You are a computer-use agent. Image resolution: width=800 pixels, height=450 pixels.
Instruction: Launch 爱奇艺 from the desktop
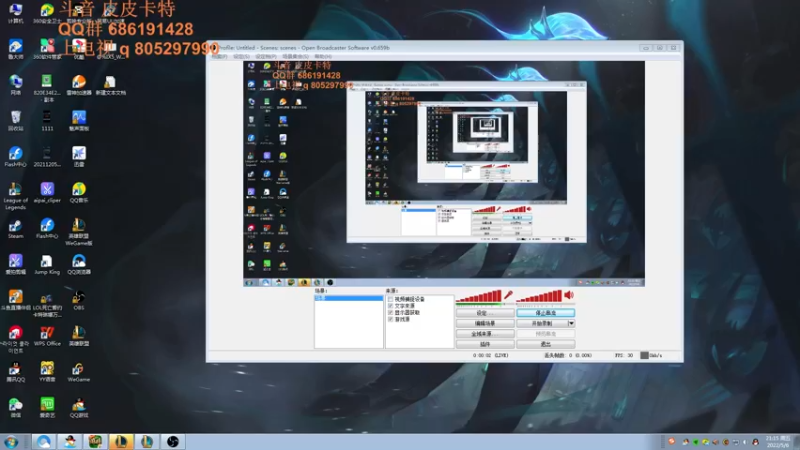[47, 408]
